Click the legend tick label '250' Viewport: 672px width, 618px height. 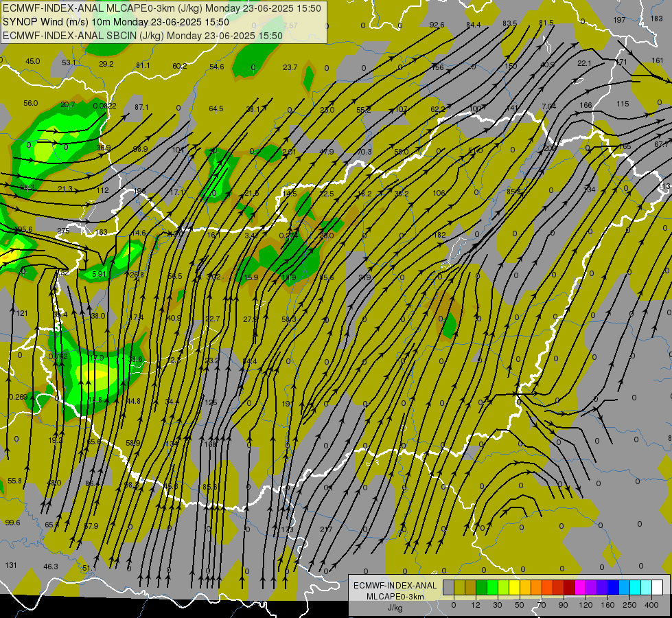point(629,605)
